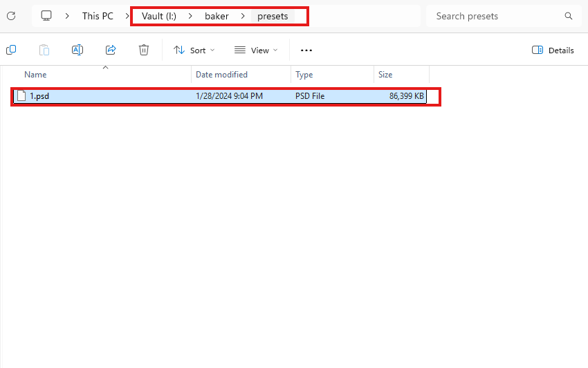Viewport: 588px width, 368px height.
Task: Click the monitor icon in breadcrumb path
Action: (46, 16)
